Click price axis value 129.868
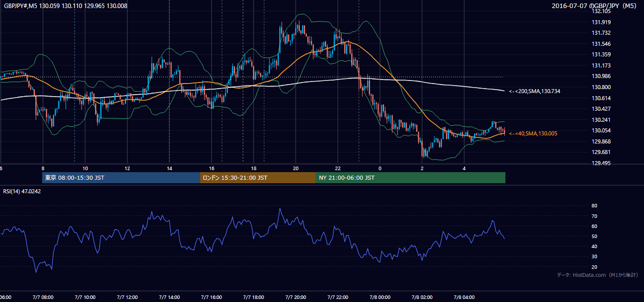 pyautogui.click(x=602, y=141)
